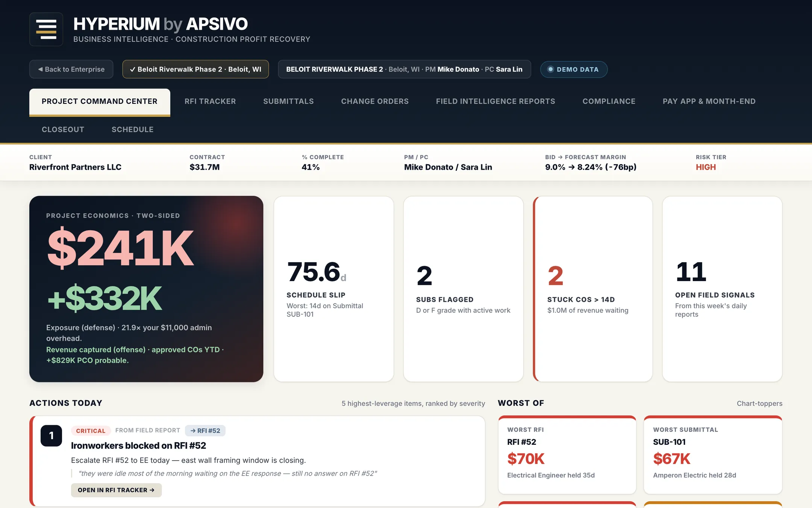The height and width of the screenshot is (508, 812).
Task: Go back to Enterprise view
Action: [x=71, y=69]
